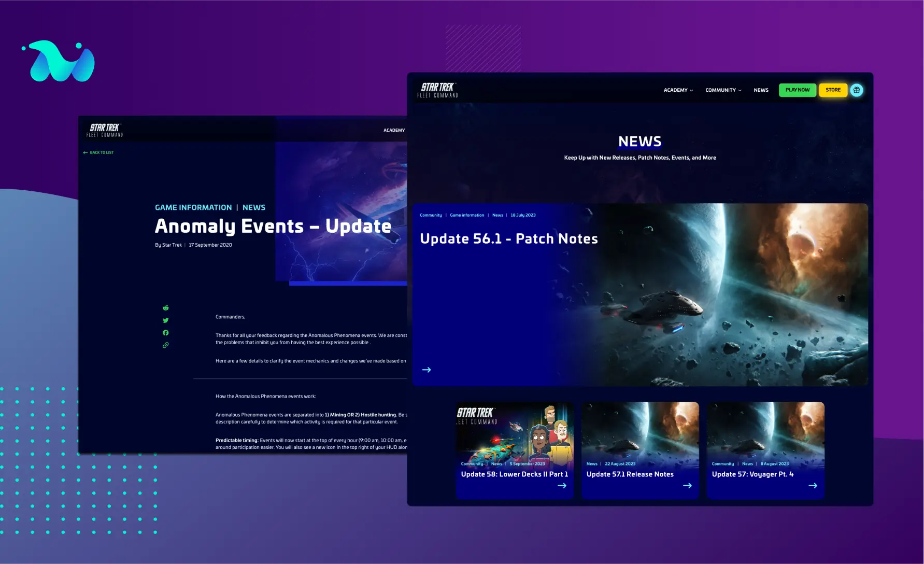Click the How the Anomalous Phenomena events work text

click(266, 396)
